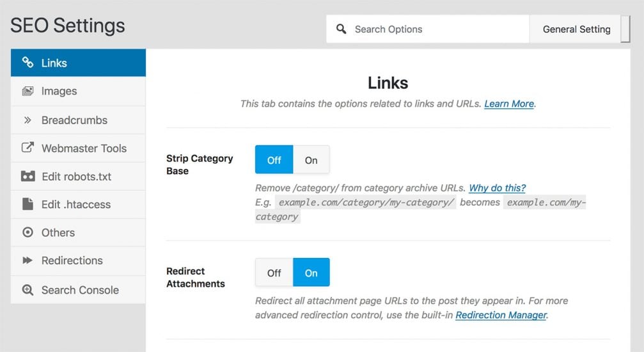Viewport: 644px width, 352px height.
Task: Set Redirect Attachments to Off
Action: pyautogui.click(x=274, y=272)
